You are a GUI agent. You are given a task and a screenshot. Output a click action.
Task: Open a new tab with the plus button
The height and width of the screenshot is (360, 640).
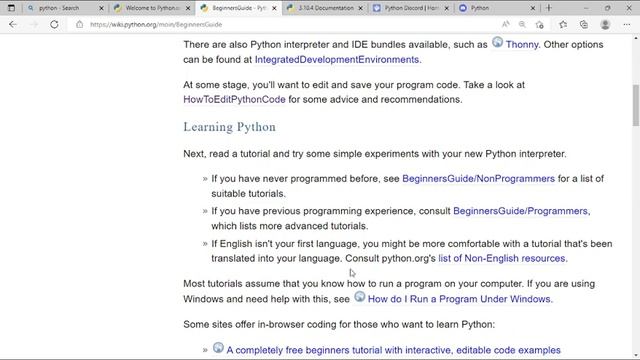(x=549, y=8)
